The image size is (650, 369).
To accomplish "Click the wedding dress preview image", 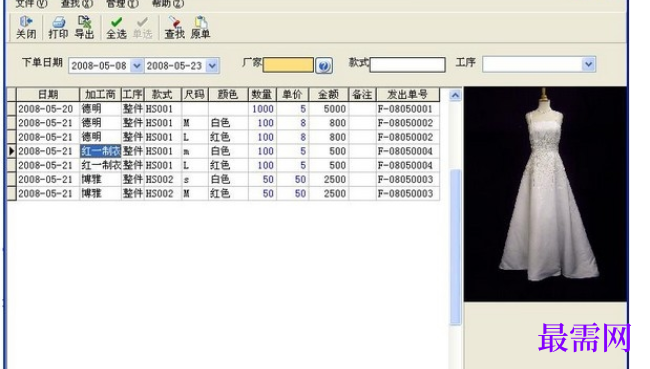I will 545,194.
